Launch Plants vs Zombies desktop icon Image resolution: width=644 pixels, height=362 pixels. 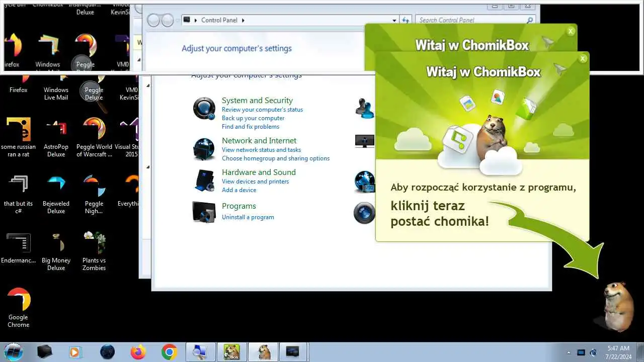pyautogui.click(x=94, y=251)
